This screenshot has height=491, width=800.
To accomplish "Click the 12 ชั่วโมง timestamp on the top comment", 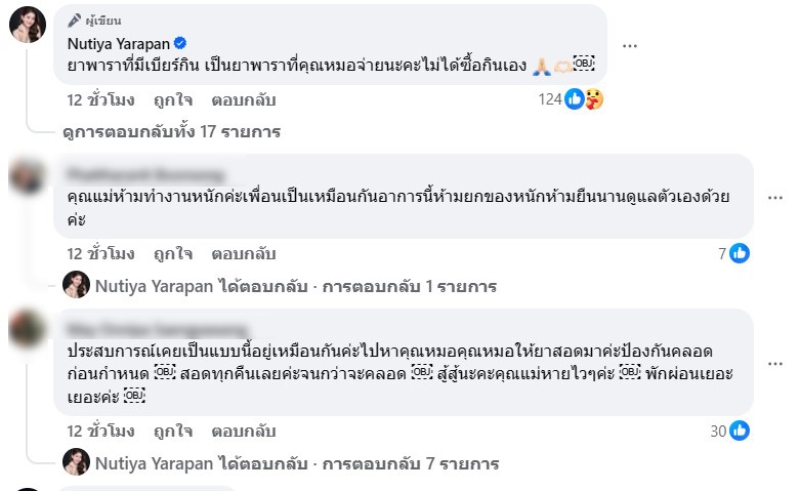I will [x=100, y=100].
